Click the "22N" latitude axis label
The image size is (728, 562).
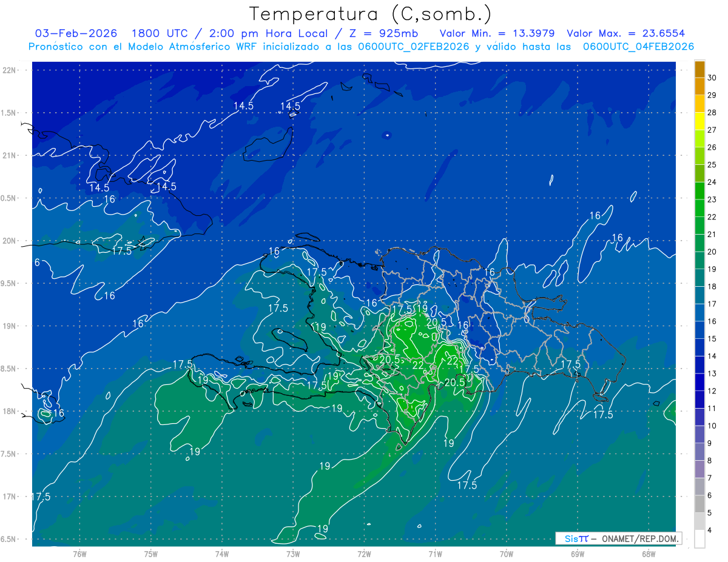pyautogui.click(x=10, y=70)
